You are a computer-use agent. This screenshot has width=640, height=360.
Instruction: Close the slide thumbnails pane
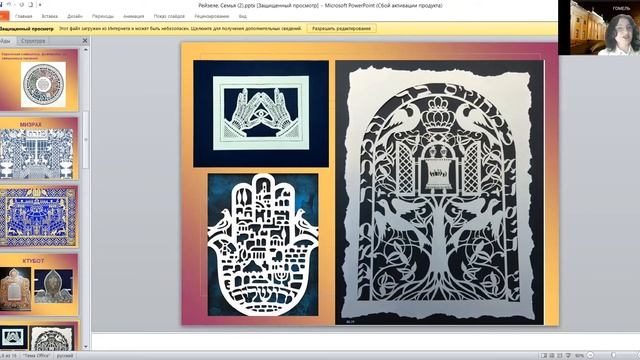pyautogui.click(x=85, y=40)
